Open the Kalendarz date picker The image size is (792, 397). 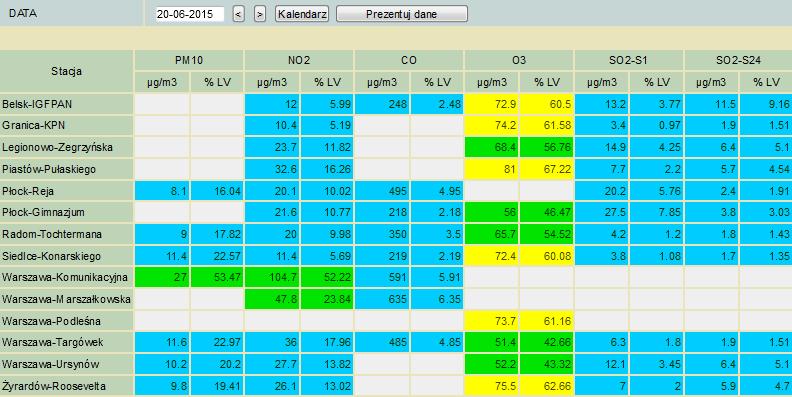pyautogui.click(x=302, y=14)
